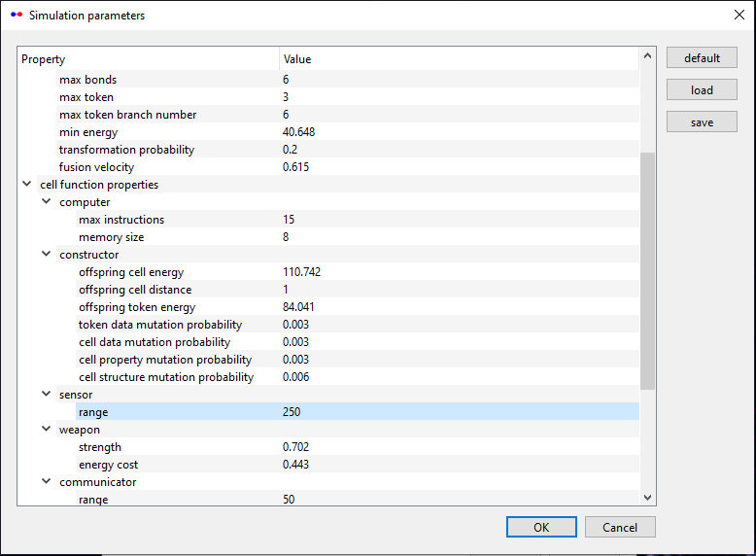Screen dimensions: 756x556
Task: Select the weapon strength value 0.702
Action: 296,447
